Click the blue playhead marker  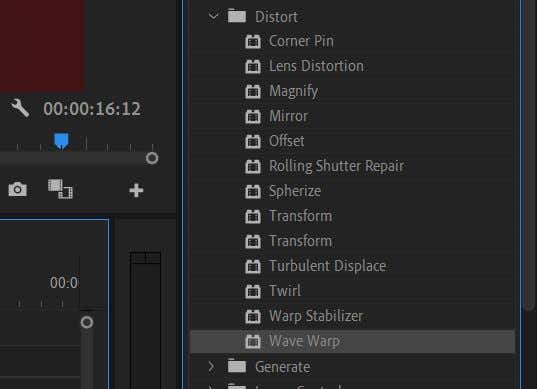click(61, 141)
